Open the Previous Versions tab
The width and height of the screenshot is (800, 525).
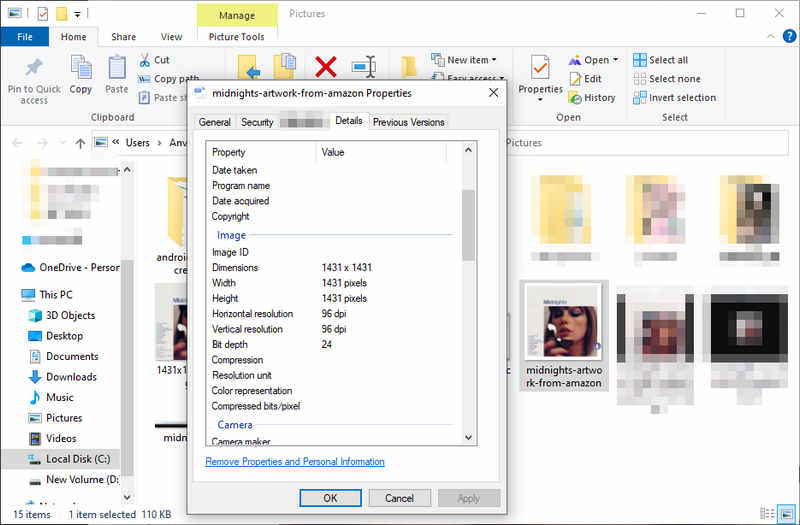coord(409,122)
